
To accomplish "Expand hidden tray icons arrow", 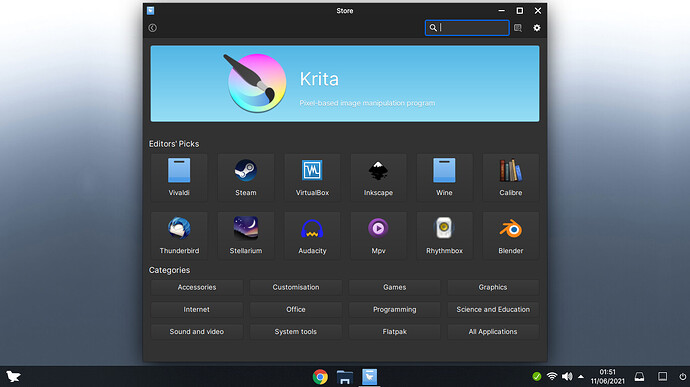I will (581, 376).
